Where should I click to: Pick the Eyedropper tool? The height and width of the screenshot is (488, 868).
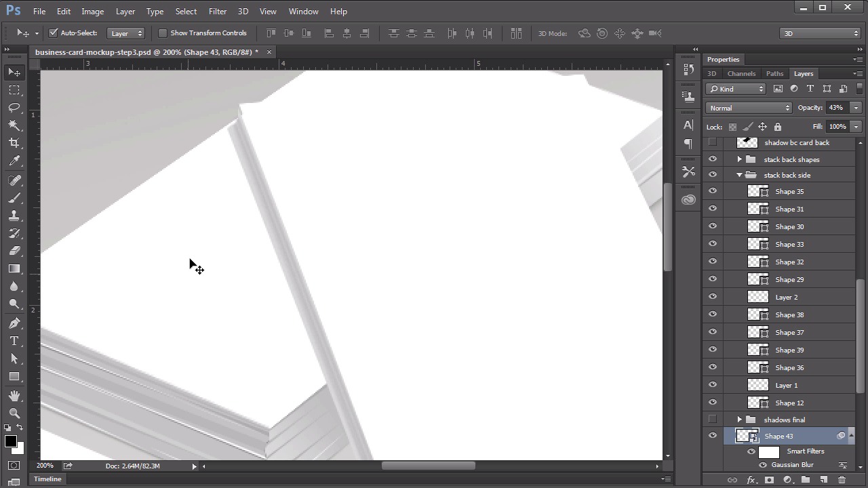(14, 161)
